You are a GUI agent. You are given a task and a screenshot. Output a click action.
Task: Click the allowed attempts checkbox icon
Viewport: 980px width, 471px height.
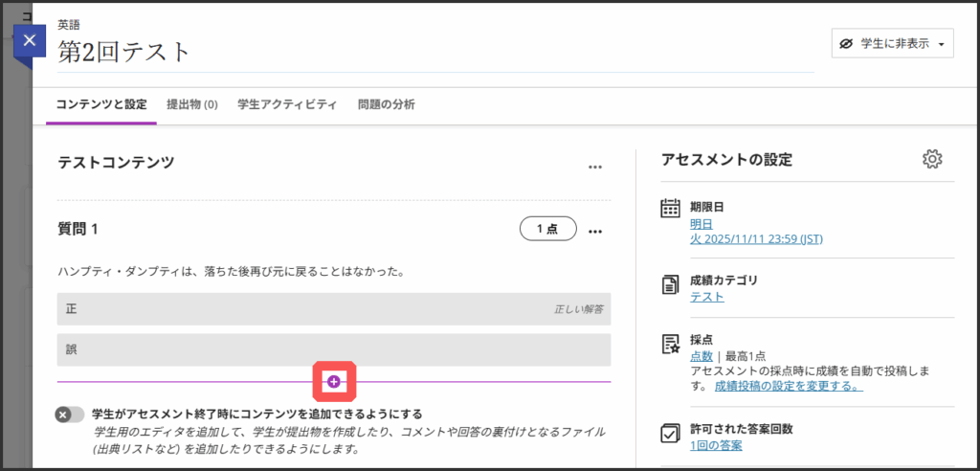(671, 433)
